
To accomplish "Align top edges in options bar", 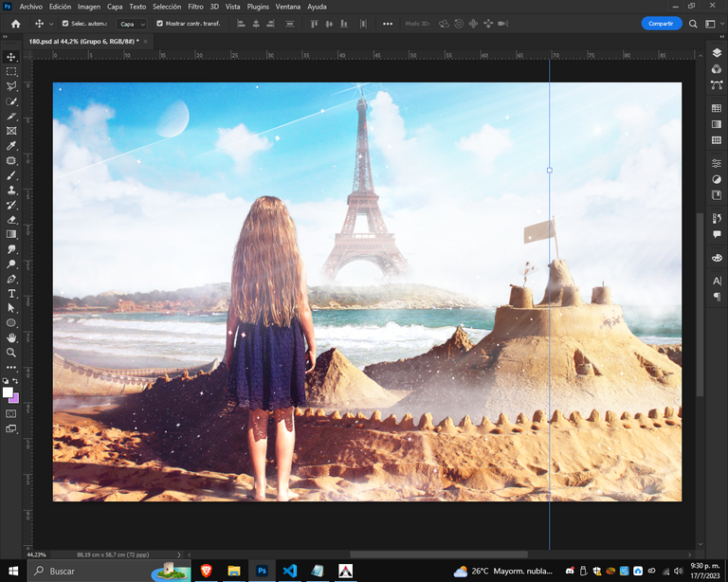I will pos(315,24).
